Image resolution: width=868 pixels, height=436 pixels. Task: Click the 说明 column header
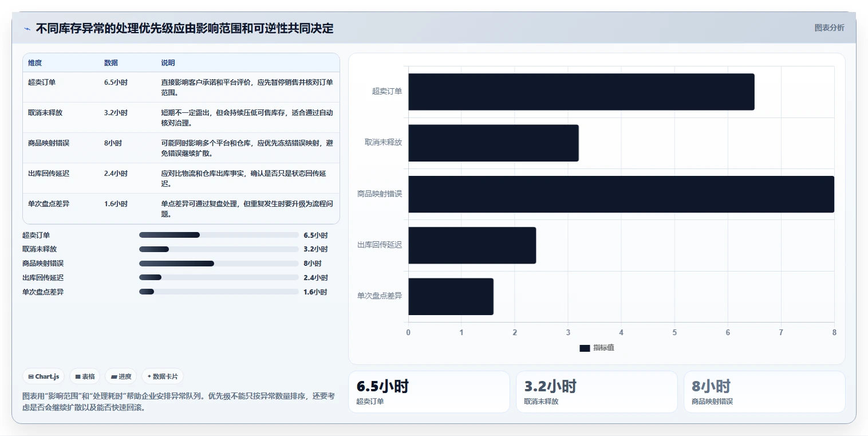coord(168,62)
